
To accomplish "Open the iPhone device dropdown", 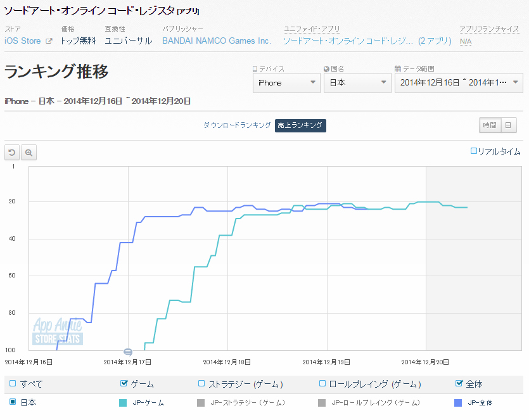I will click(286, 83).
